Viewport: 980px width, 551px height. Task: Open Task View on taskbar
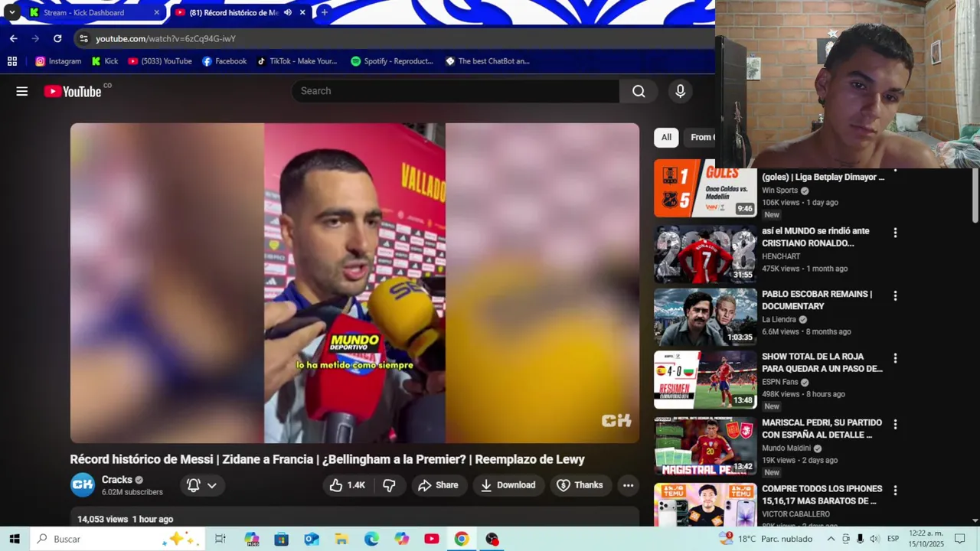click(220, 539)
